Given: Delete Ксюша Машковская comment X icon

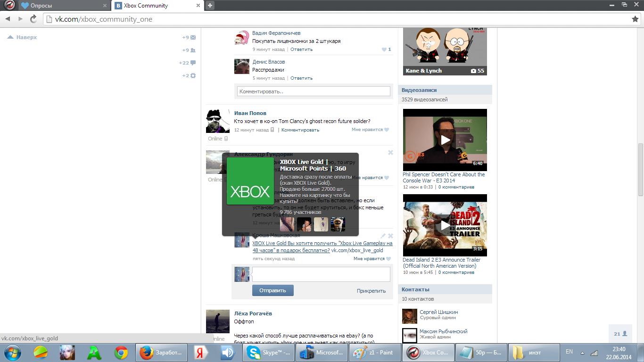Looking at the screenshot, I should tap(390, 236).
